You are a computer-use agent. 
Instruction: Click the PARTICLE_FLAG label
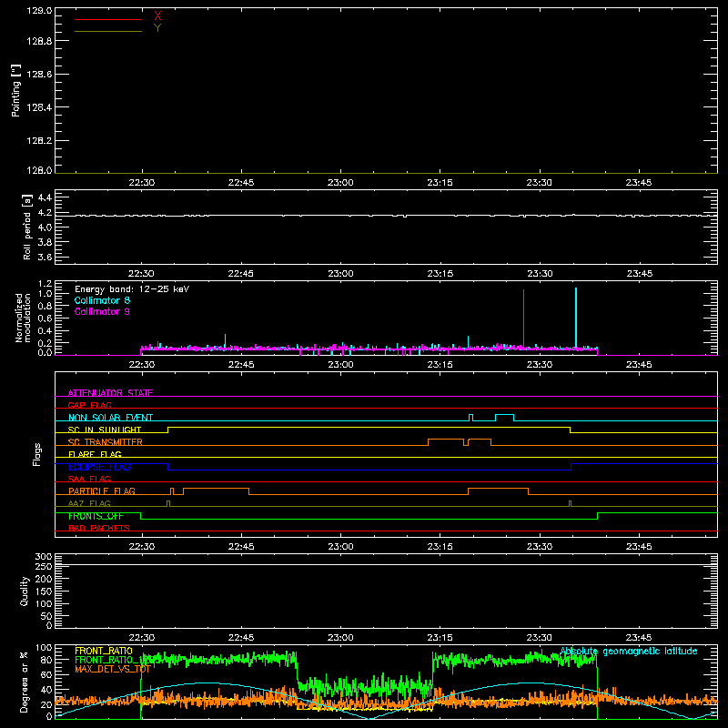click(x=102, y=490)
